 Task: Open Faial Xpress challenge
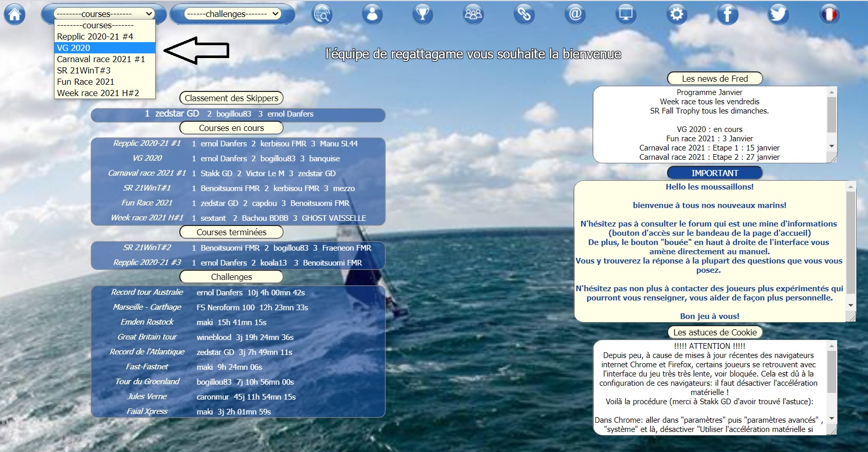pyautogui.click(x=147, y=411)
